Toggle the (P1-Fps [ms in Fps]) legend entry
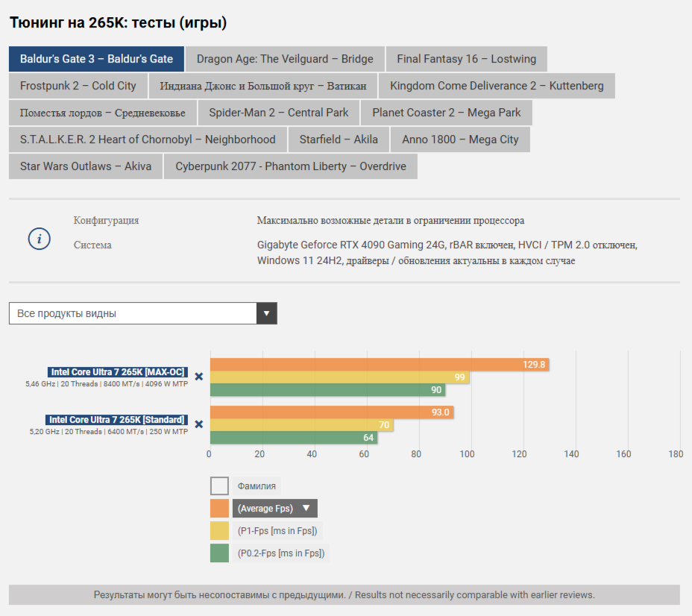 click(x=277, y=531)
